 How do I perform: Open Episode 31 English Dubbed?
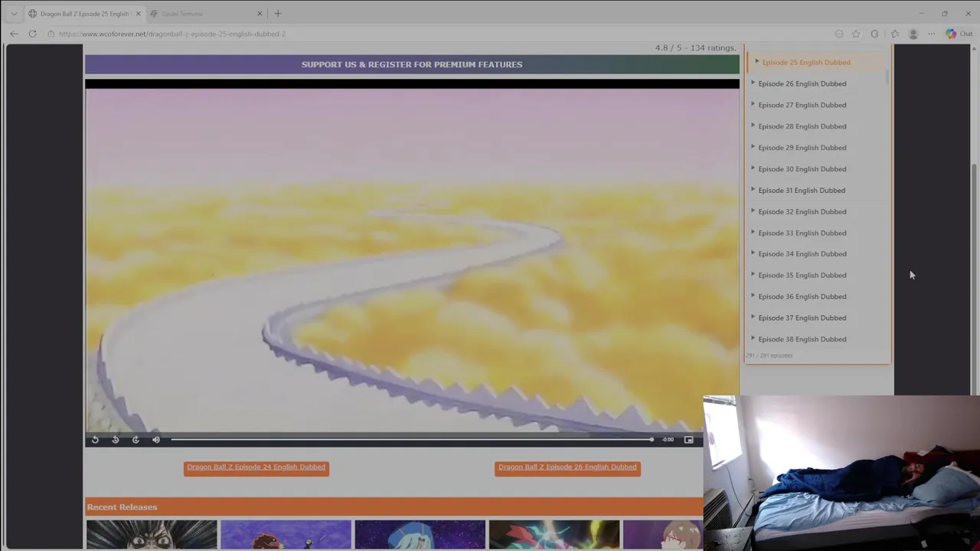802,190
